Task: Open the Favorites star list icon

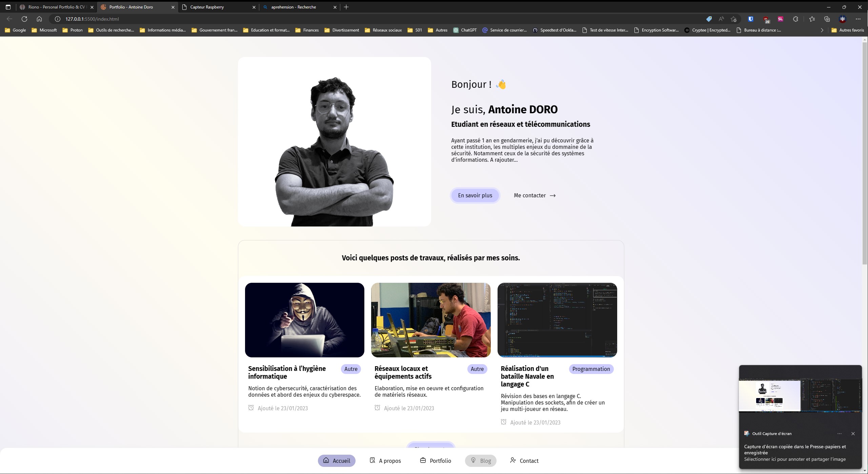Action: (x=812, y=19)
